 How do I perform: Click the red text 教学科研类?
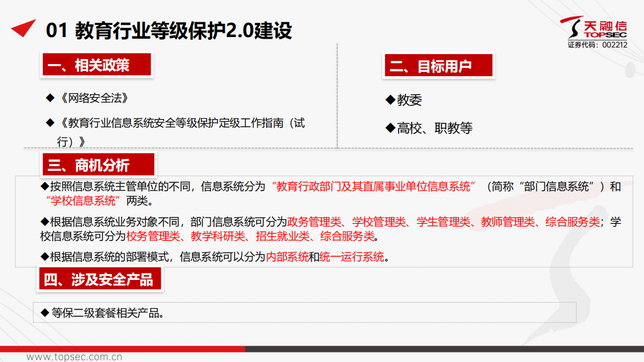click(x=217, y=237)
